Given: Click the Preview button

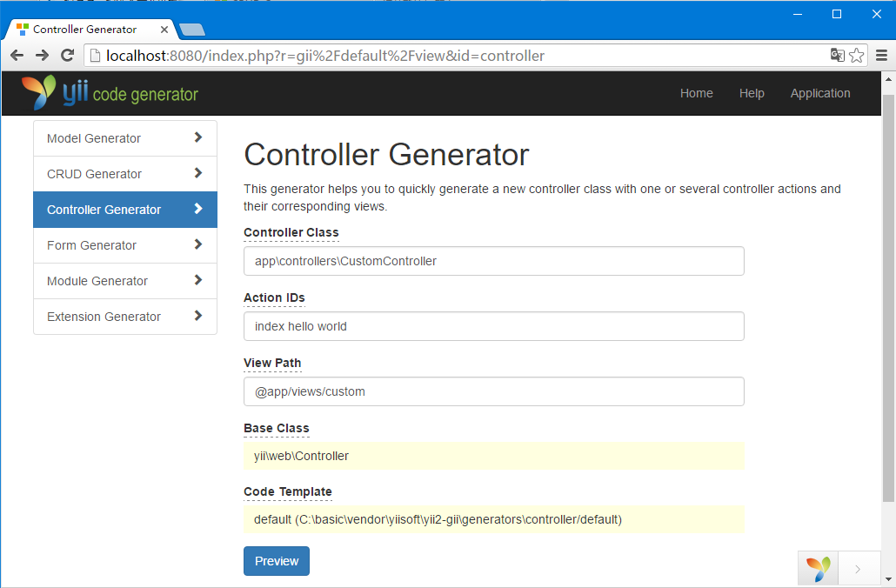Looking at the screenshot, I should tap(277, 561).
